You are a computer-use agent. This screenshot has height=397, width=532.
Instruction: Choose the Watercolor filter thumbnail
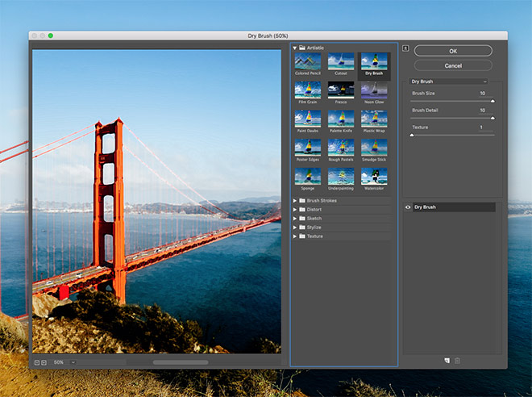(x=374, y=175)
